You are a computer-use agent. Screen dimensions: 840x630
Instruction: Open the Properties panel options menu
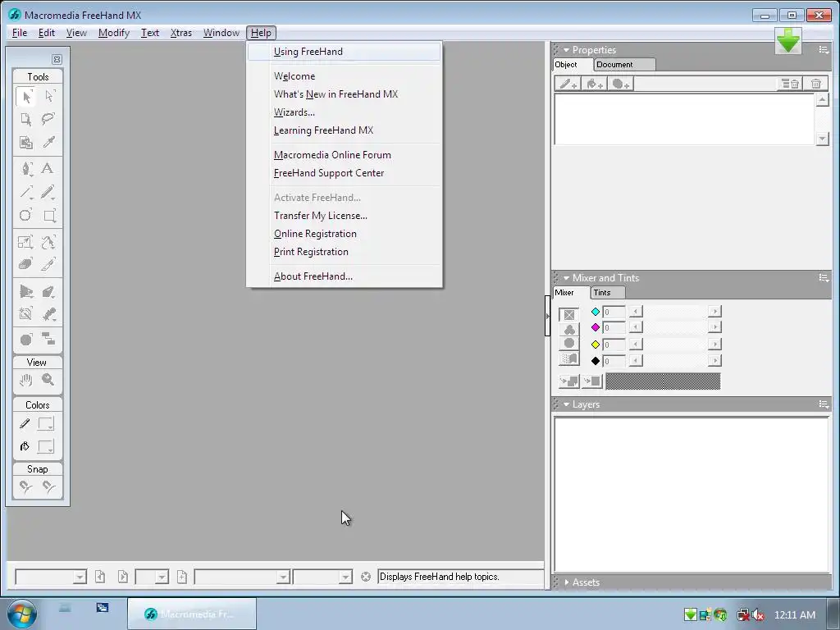coord(824,50)
